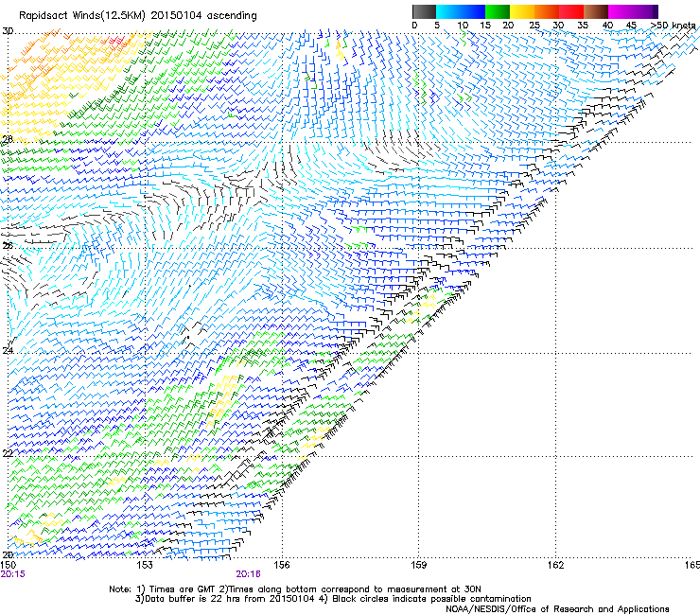The width and height of the screenshot is (700, 615).
Task: Click the orange 25-30 knots legend color segment
Action: pos(547,11)
